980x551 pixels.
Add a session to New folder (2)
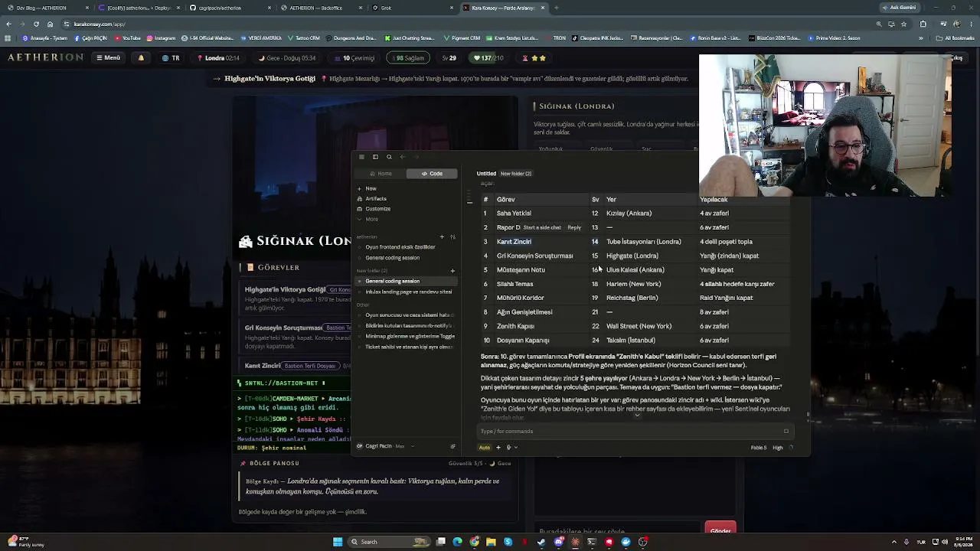pyautogui.click(x=452, y=271)
